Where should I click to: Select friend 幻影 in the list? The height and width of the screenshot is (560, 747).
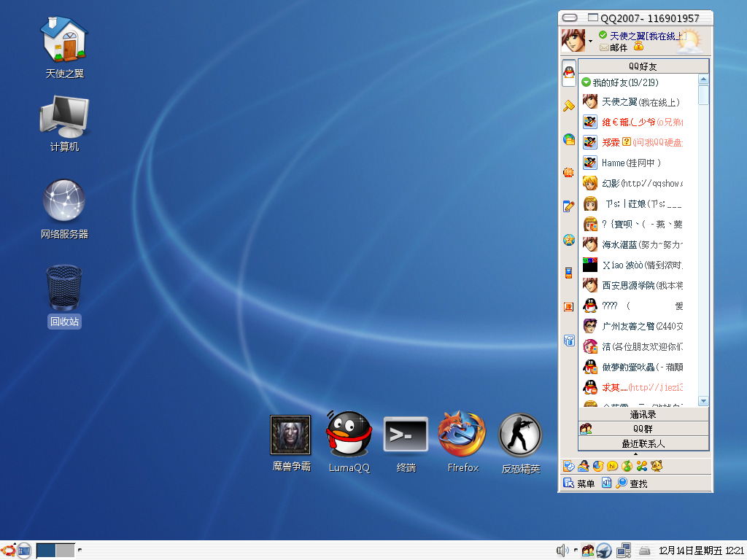point(632,183)
